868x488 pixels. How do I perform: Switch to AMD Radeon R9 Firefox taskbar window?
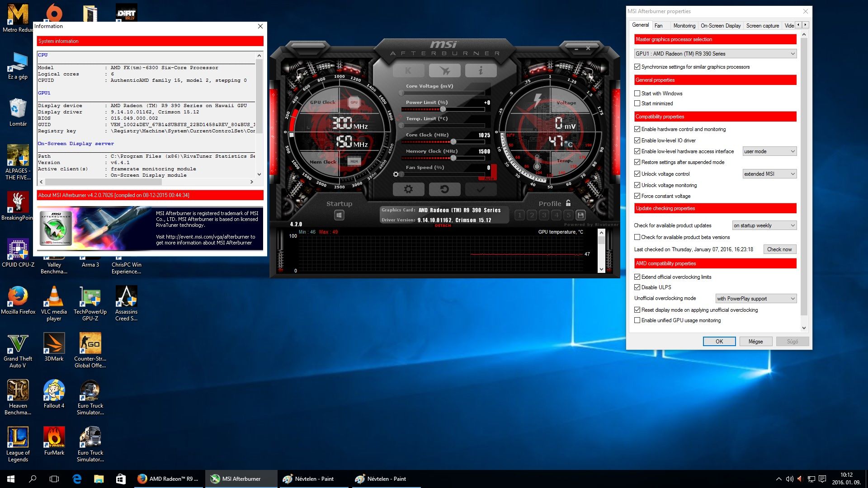pos(169,479)
